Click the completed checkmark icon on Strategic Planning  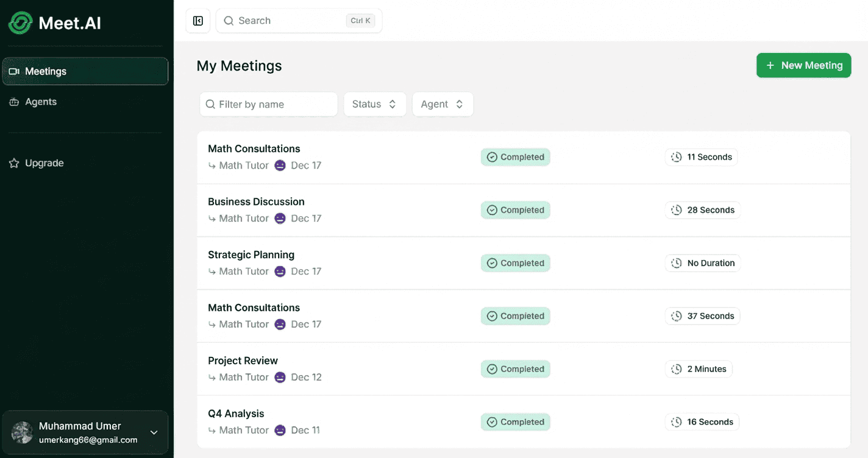coord(491,262)
